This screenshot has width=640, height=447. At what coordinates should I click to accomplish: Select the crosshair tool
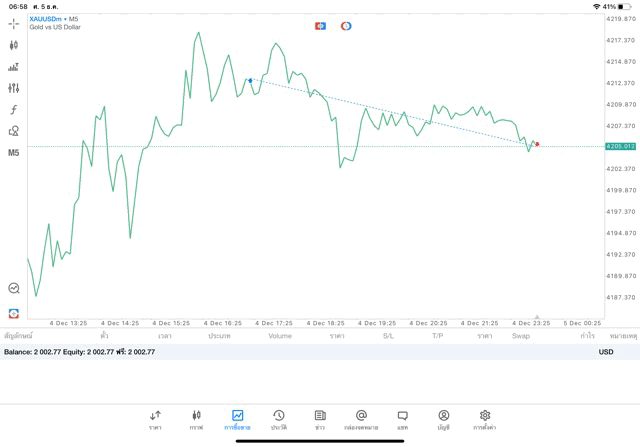(14, 23)
